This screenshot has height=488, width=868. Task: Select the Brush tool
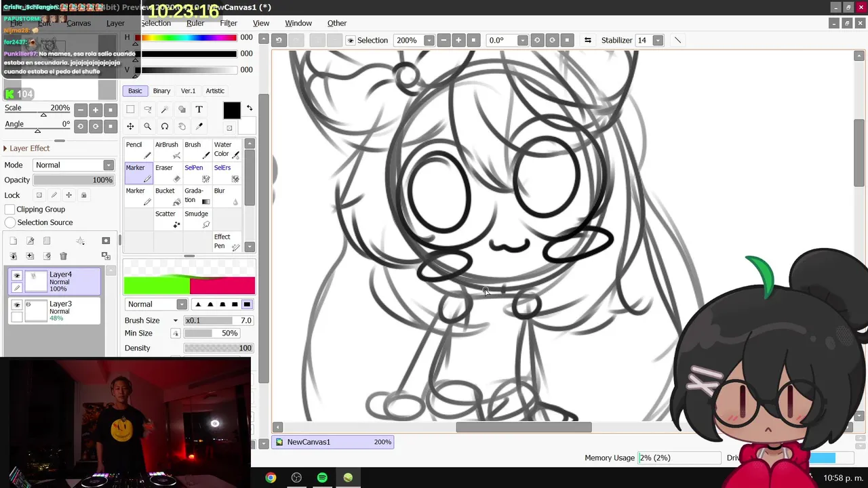(x=197, y=150)
